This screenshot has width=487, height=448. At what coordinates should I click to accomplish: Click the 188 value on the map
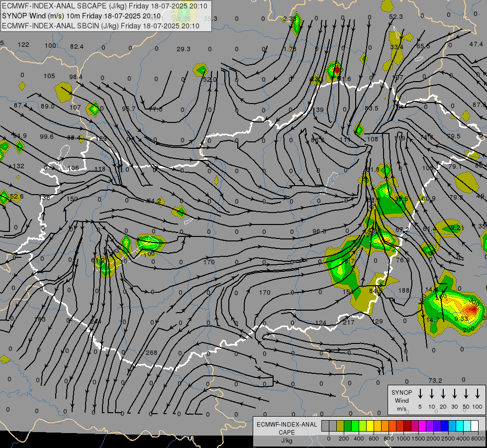[x=404, y=290]
